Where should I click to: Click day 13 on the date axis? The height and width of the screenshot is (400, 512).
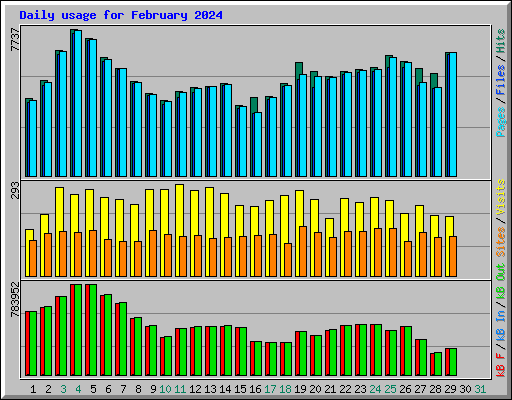[210, 389]
